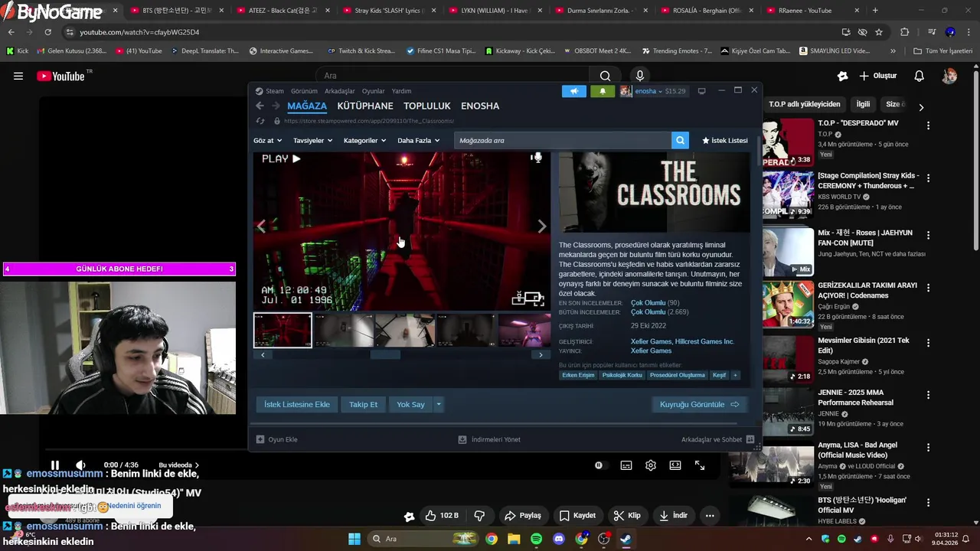Open YouTube notifications bell
This screenshot has height=551, width=980.
919,76
